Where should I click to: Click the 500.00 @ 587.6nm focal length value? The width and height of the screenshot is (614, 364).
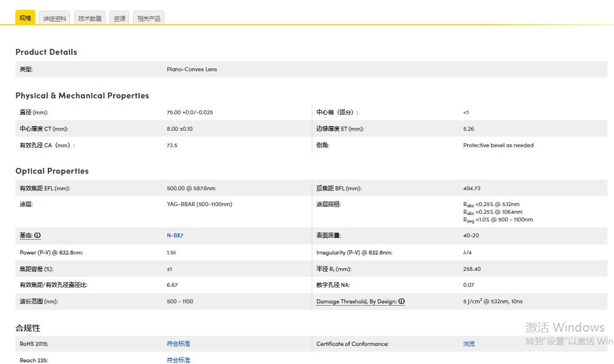pos(191,188)
